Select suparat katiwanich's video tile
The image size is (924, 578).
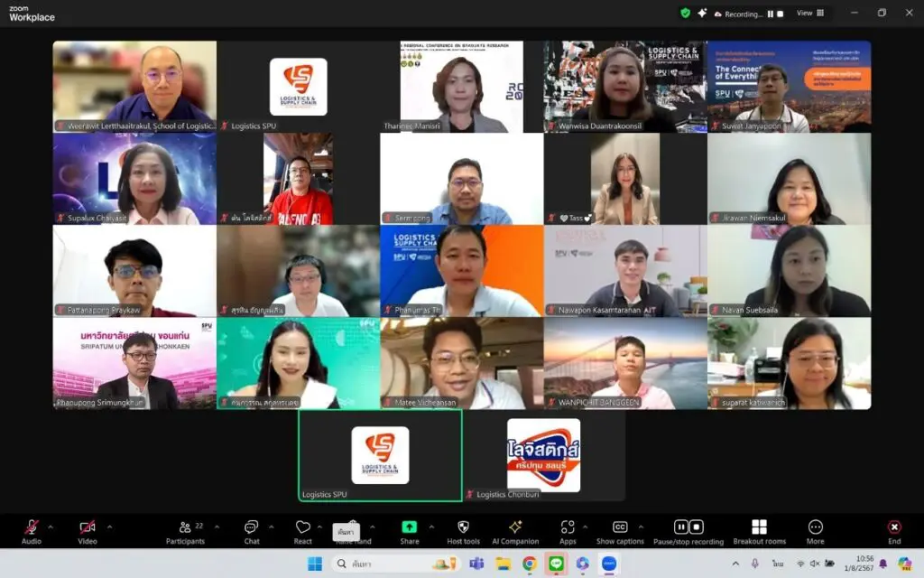(789, 363)
